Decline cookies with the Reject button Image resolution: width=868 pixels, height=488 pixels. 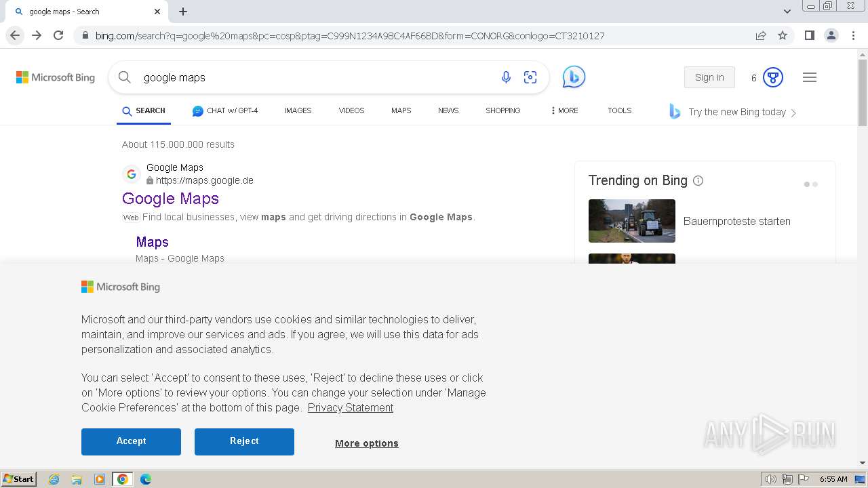244,441
